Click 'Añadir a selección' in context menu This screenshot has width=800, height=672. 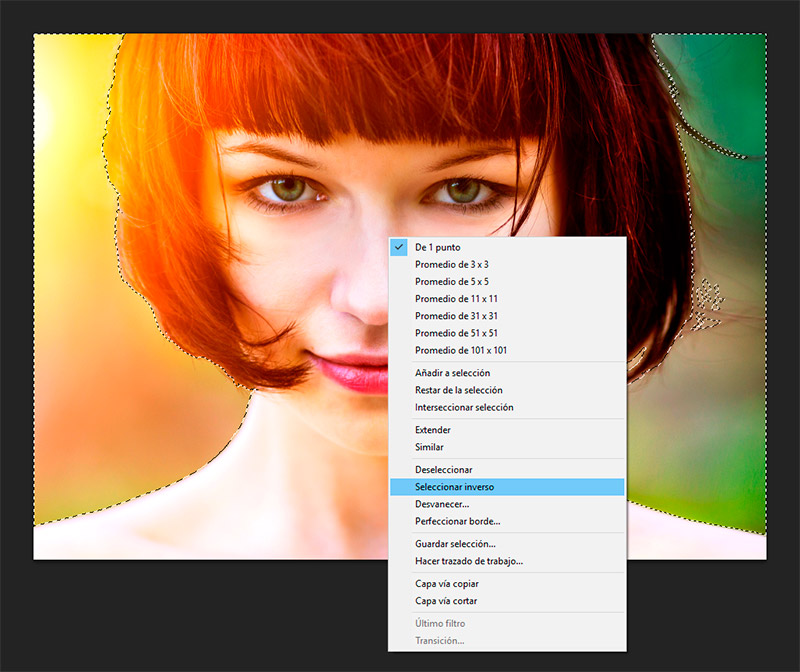(452, 373)
